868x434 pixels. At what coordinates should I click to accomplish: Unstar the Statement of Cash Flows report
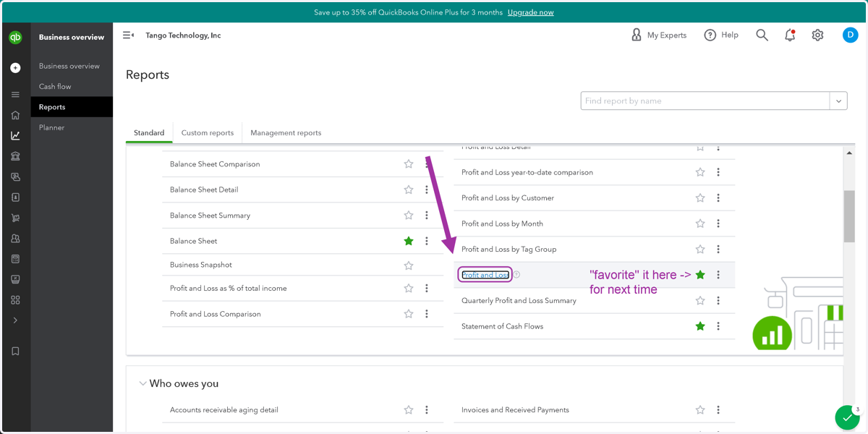tap(700, 326)
